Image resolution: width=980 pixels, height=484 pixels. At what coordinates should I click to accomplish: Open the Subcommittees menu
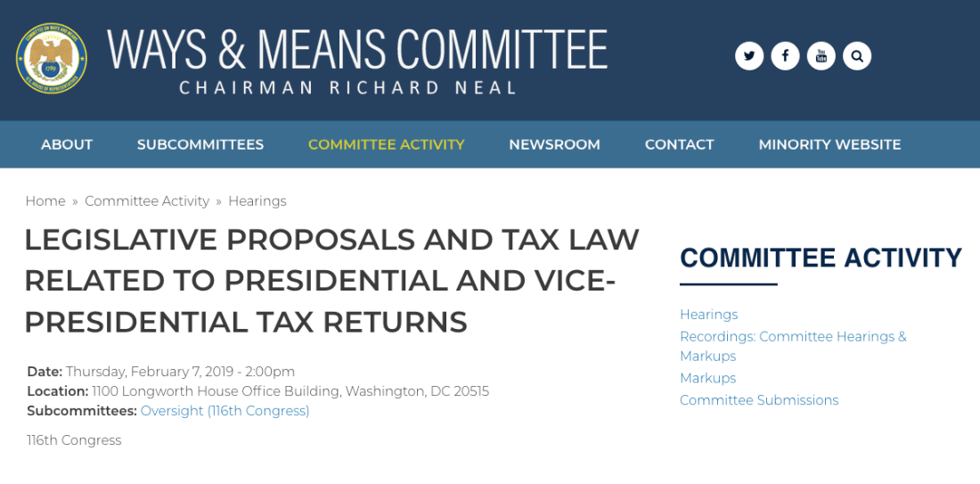200,144
